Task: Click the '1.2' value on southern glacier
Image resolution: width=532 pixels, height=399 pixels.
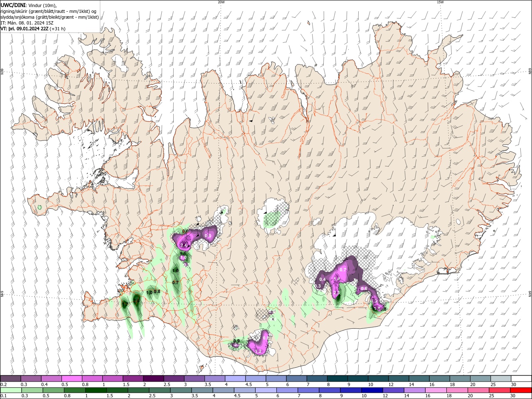Action: [x=258, y=352]
